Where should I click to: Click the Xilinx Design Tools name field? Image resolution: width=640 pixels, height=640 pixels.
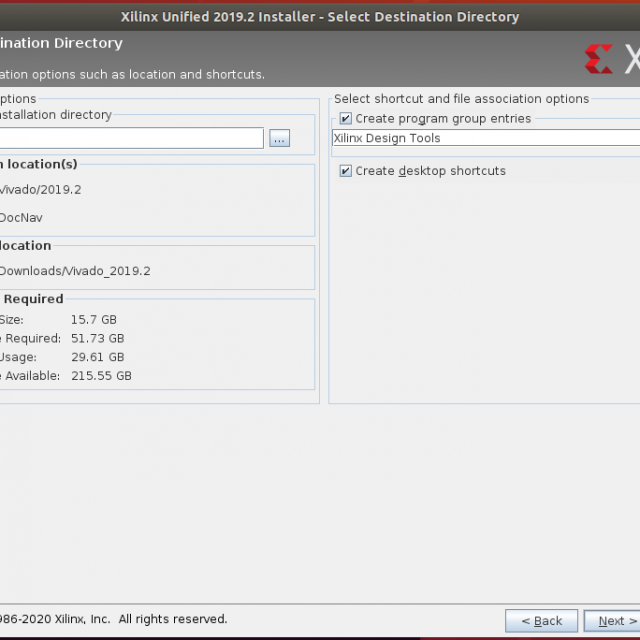click(x=485, y=139)
